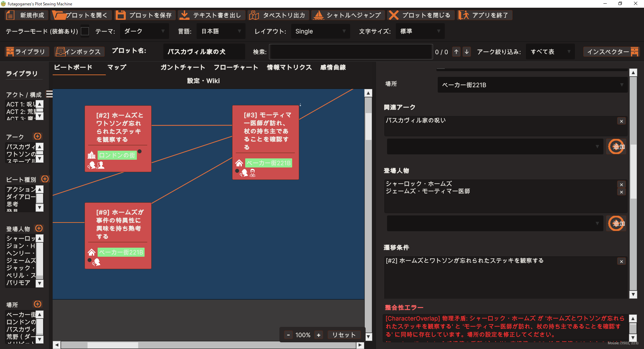Click 追加 button for 関連アーク

(x=616, y=147)
